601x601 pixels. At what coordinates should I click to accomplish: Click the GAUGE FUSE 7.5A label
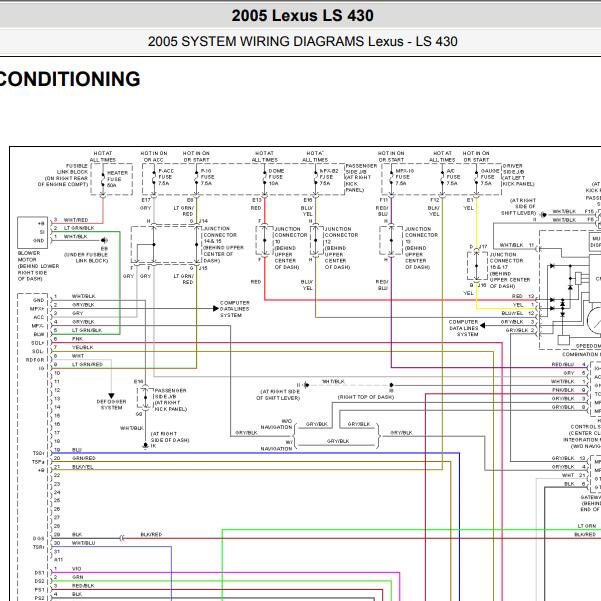pyautogui.click(x=489, y=177)
